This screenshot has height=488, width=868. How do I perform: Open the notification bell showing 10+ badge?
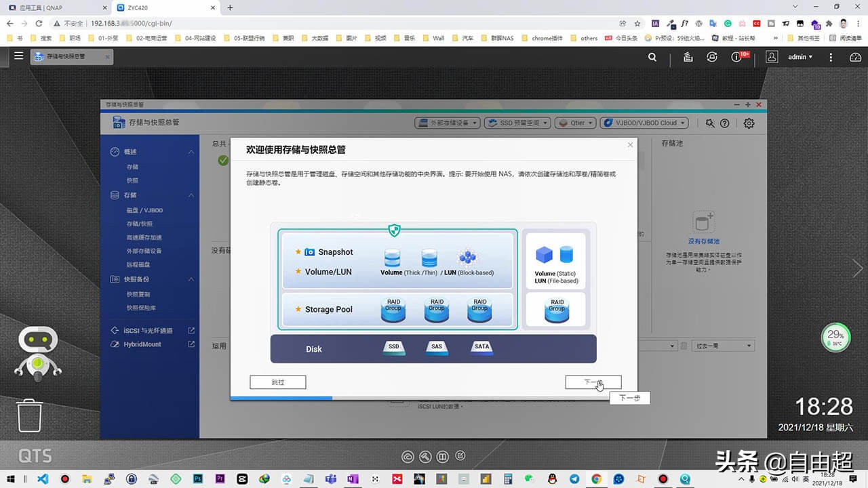736,58
